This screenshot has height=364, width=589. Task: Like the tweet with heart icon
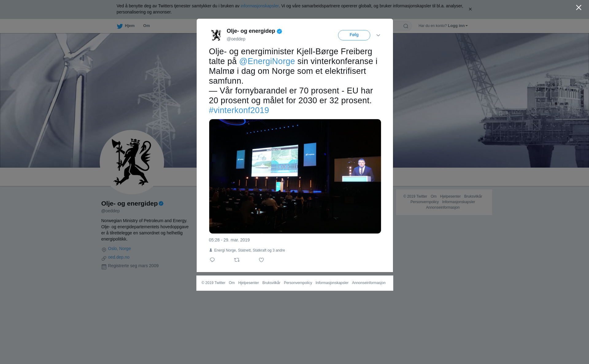point(261,260)
